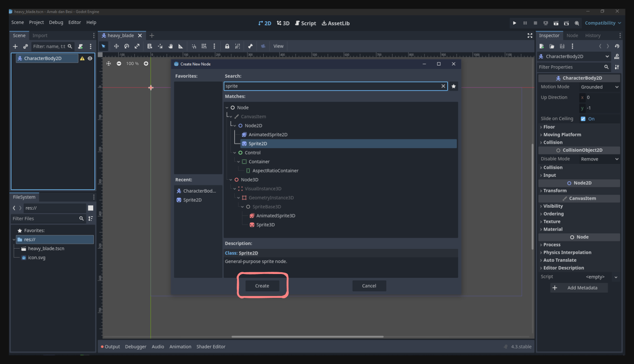Click the Instance child scene link icon
634x364 pixels.
(x=26, y=46)
